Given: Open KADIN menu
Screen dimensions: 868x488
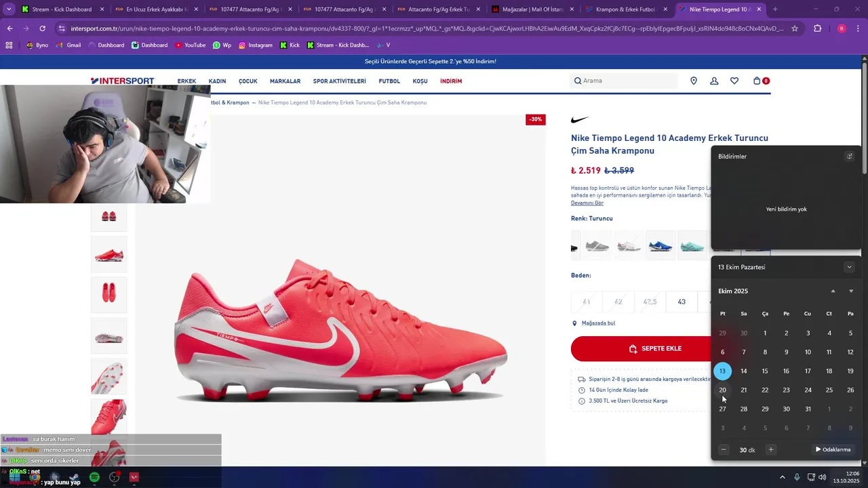Looking at the screenshot, I should (x=217, y=81).
